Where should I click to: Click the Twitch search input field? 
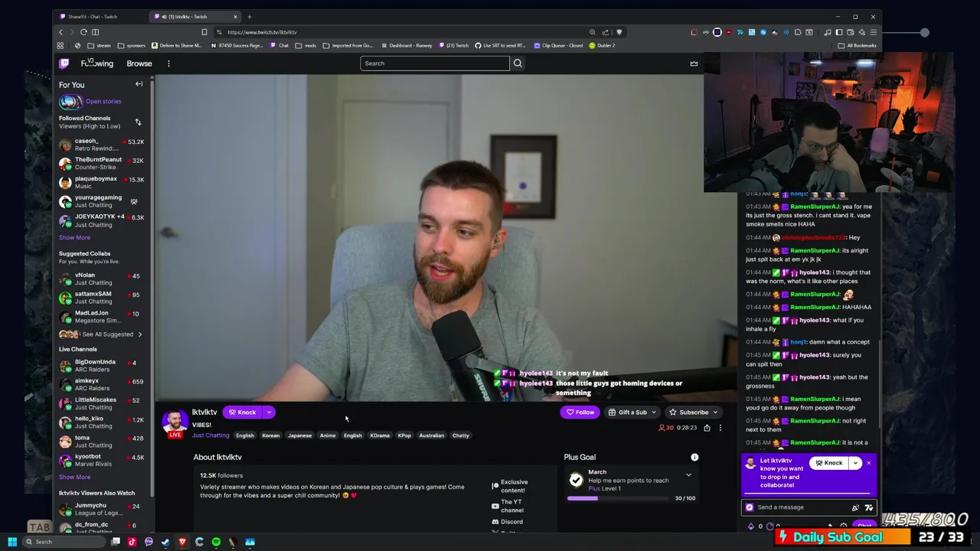point(434,64)
